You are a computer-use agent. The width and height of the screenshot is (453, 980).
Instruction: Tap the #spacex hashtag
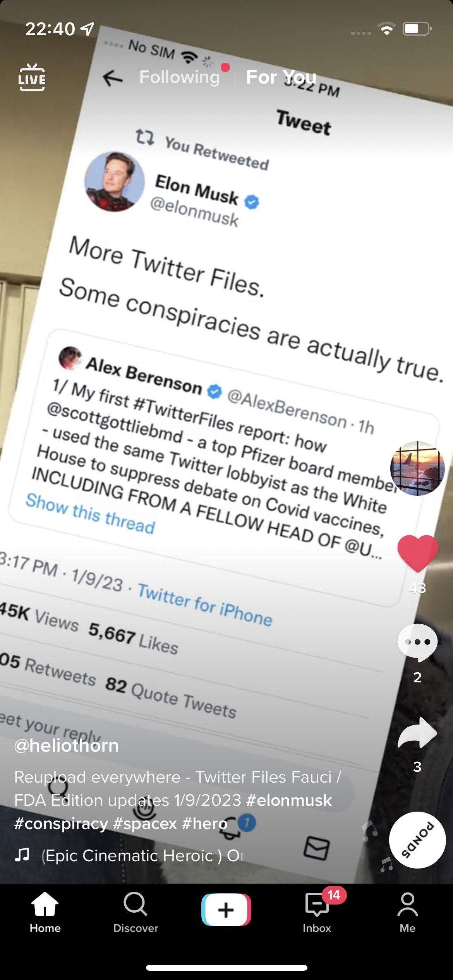pos(145,824)
